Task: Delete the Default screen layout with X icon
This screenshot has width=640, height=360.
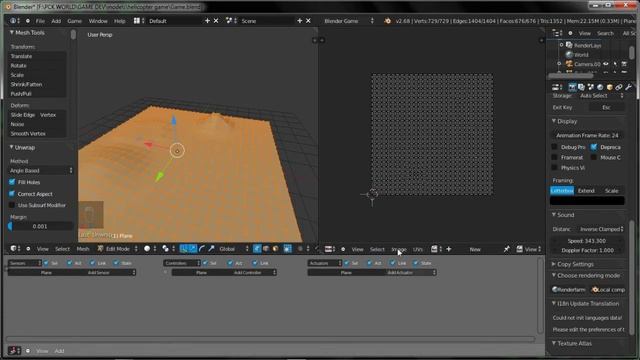Action: (x=216, y=21)
